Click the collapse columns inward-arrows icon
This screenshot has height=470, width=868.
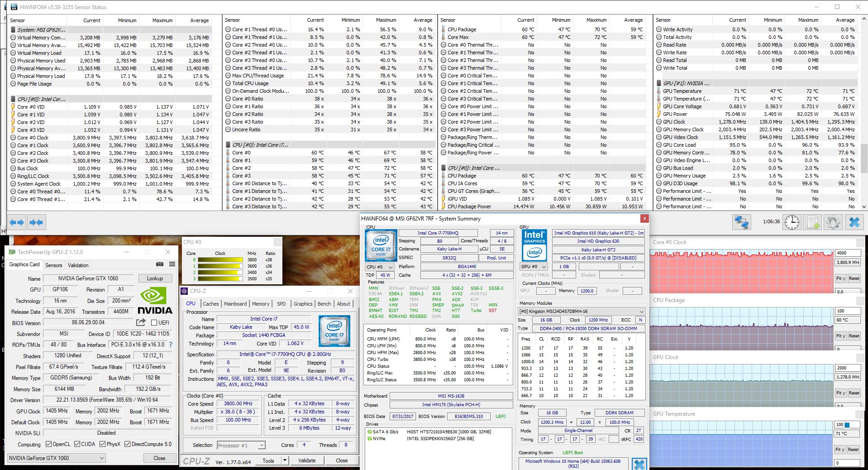coord(36,222)
